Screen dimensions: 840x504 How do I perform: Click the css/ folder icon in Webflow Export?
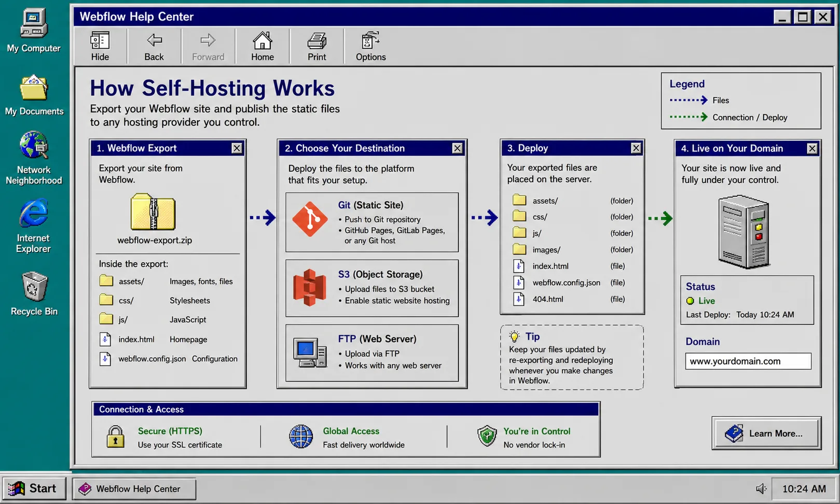[x=106, y=300]
